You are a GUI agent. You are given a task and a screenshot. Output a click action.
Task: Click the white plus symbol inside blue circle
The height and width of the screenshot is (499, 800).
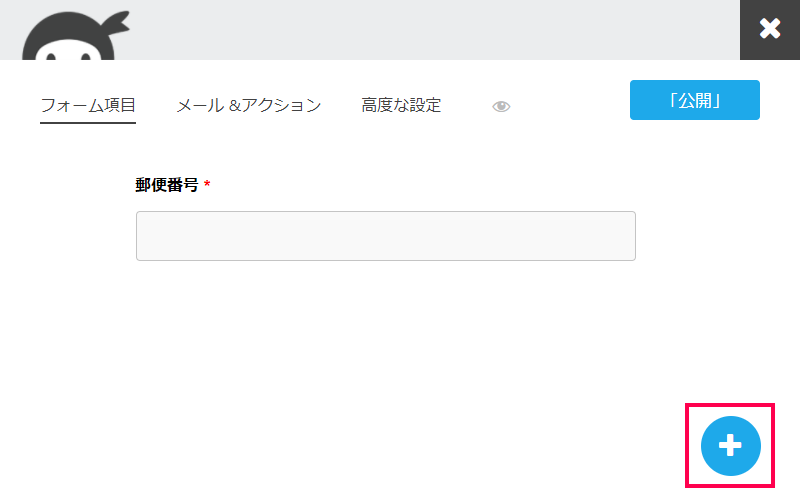730,445
